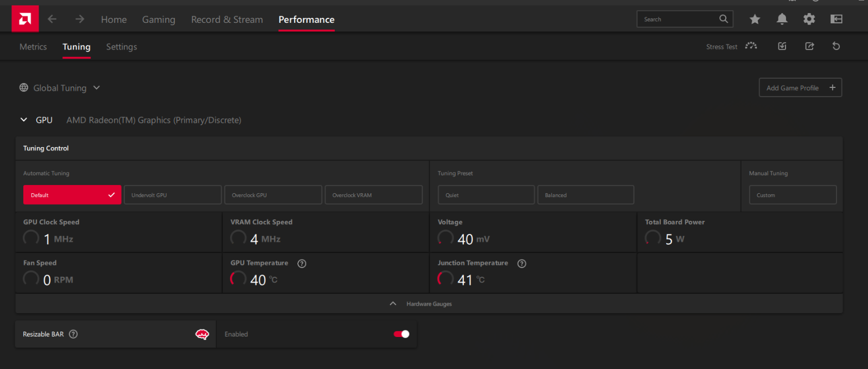Viewport: 868px width, 369px height.
Task: Collapse the GPU section chevron
Action: click(24, 120)
